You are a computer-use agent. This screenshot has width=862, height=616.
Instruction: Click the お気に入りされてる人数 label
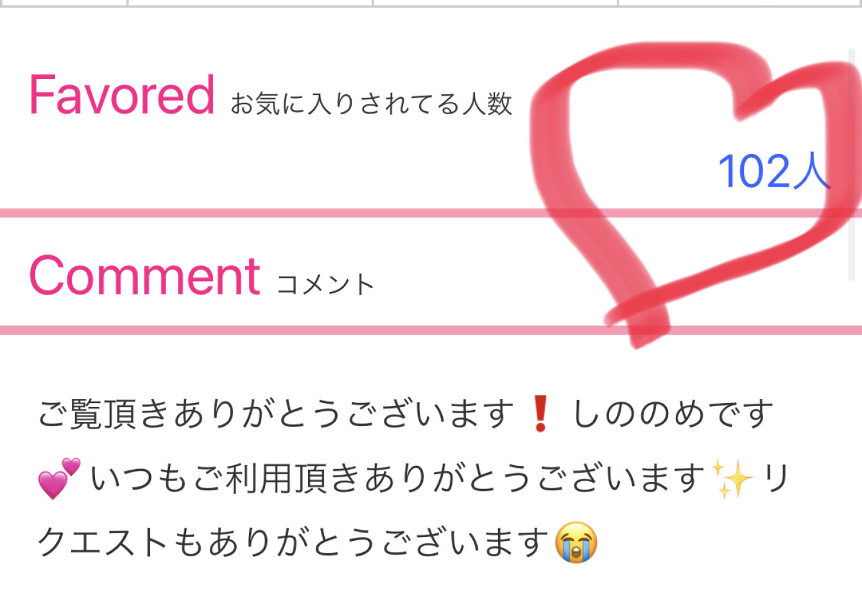pos(371,103)
